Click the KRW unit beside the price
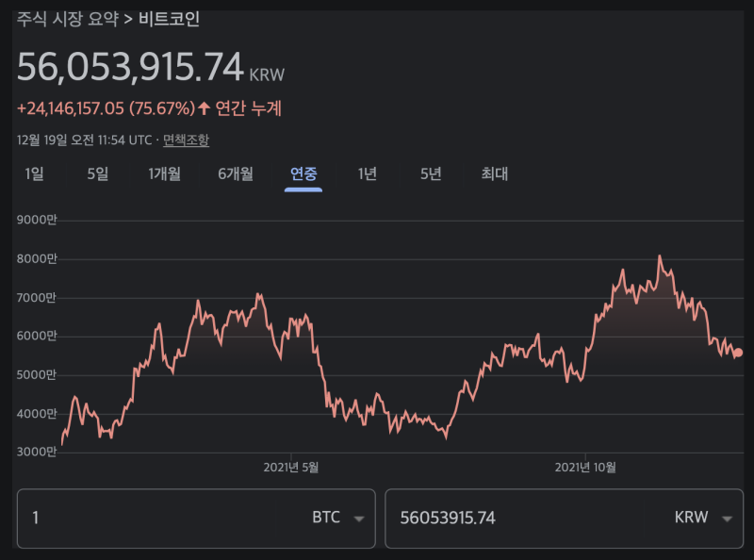Screen dimensions: 754x560 [267, 75]
